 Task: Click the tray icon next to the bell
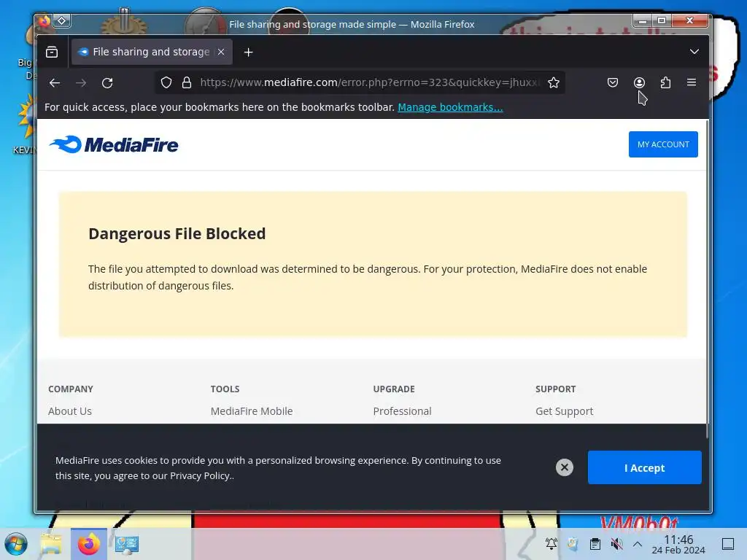pyautogui.click(x=573, y=543)
